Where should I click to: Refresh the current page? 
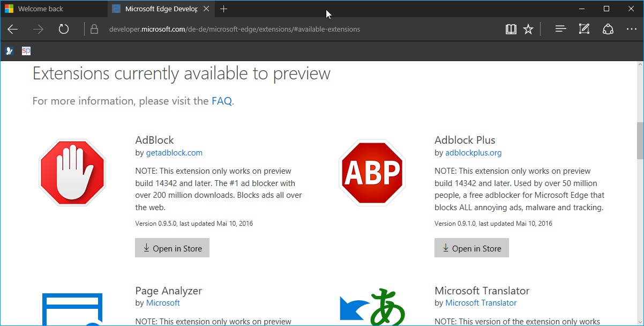(64, 29)
